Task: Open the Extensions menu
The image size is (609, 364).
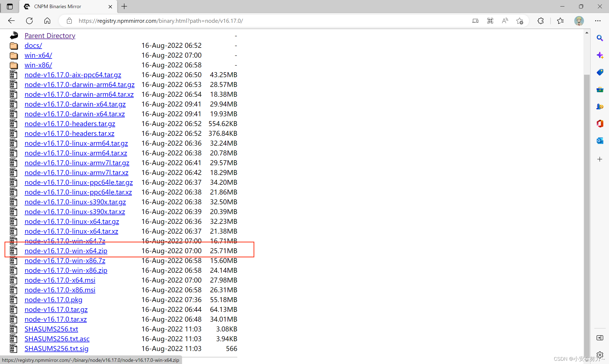Action: (540, 21)
